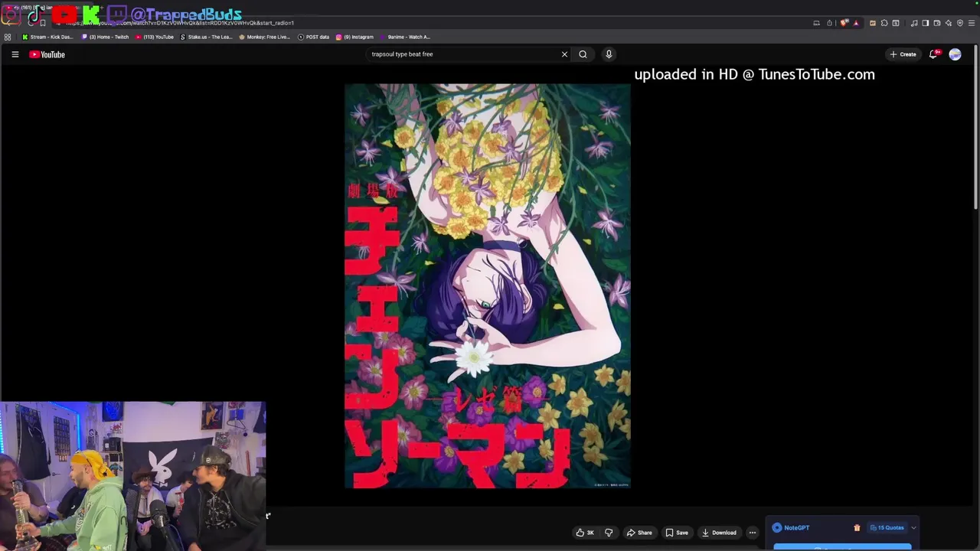
Task: Open the Leo AI sparkle icon
Action: point(948,23)
